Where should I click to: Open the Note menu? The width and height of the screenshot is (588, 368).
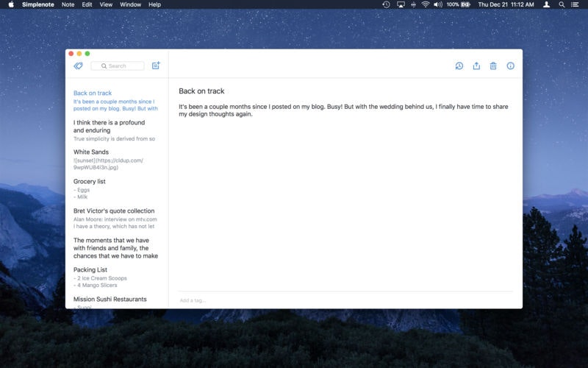point(68,4)
